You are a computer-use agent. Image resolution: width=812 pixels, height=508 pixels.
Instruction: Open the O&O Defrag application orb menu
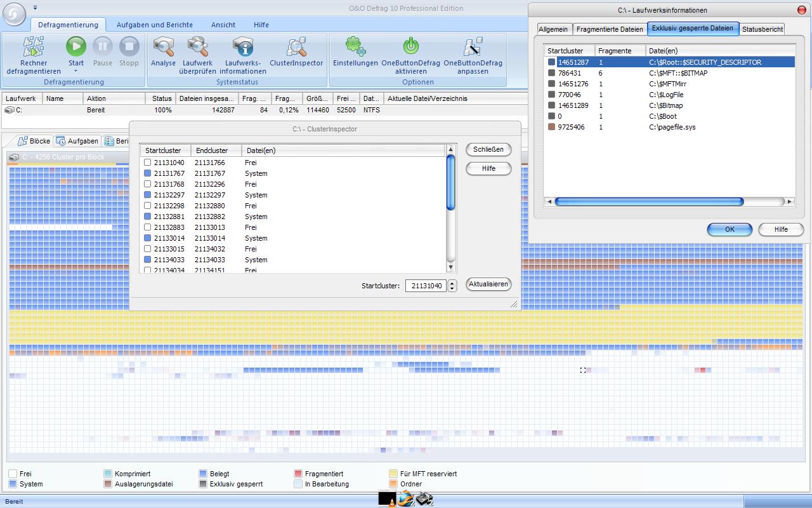[15, 13]
